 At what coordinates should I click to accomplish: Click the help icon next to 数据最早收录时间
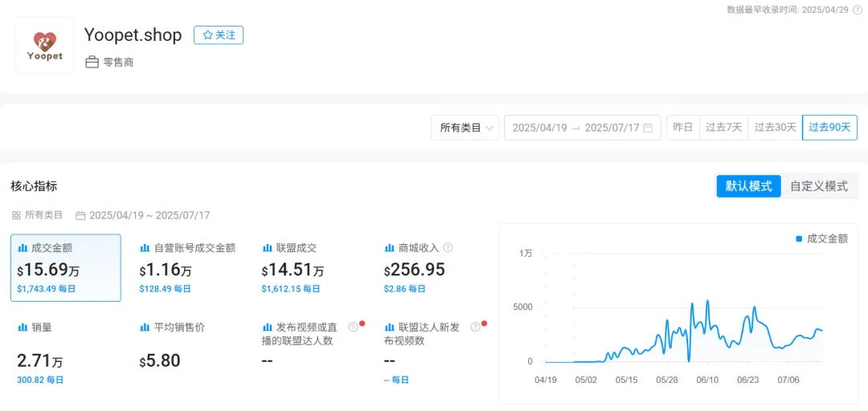[857, 10]
